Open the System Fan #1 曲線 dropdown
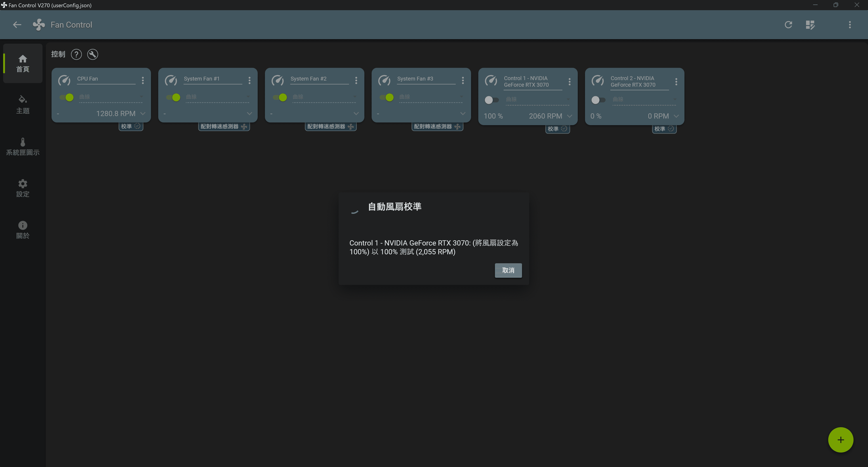This screenshot has width=868, height=467. coord(218,97)
